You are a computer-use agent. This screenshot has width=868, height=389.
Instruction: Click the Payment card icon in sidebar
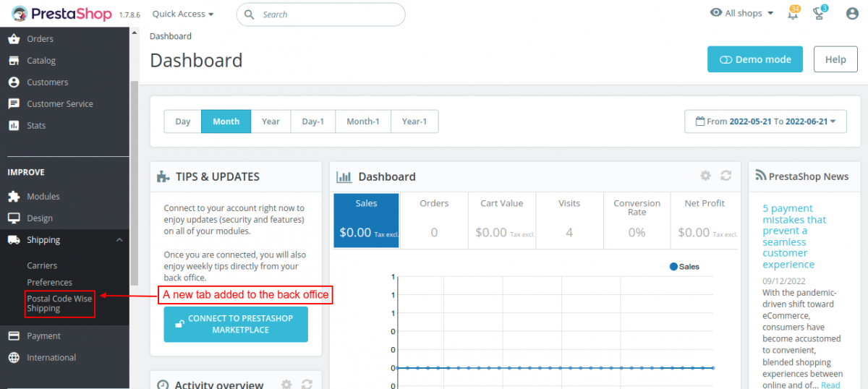(x=14, y=336)
